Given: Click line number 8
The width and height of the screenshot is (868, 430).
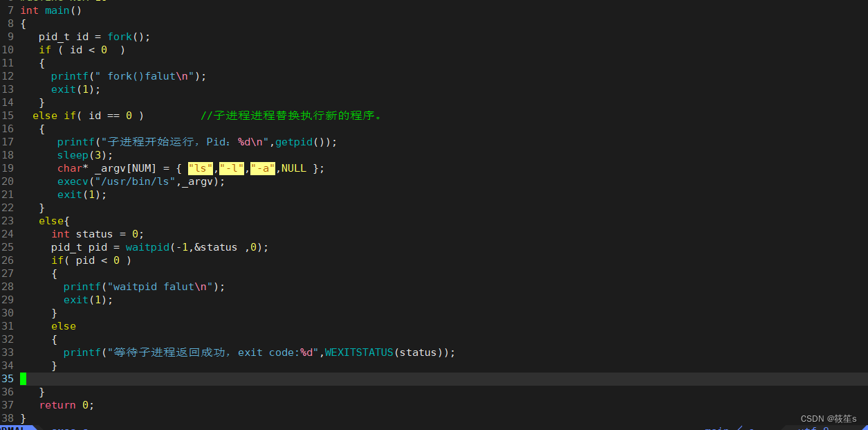Looking at the screenshot, I should click(10, 24).
